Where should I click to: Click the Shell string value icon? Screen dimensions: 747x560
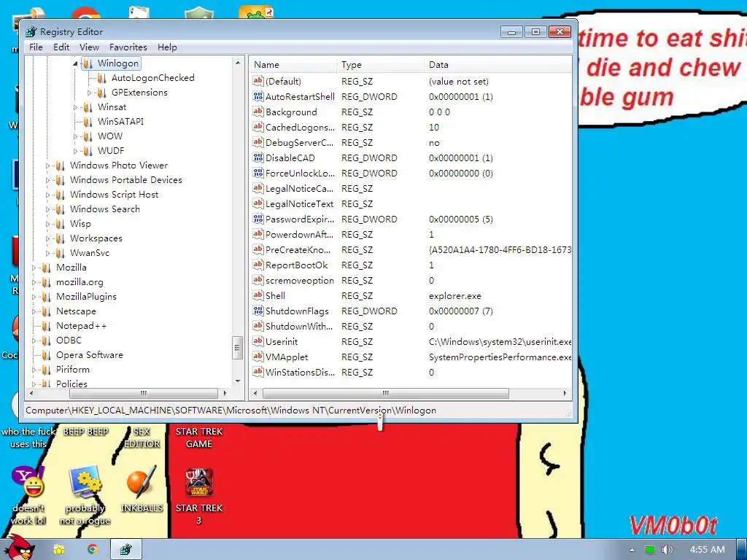[x=258, y=295]
